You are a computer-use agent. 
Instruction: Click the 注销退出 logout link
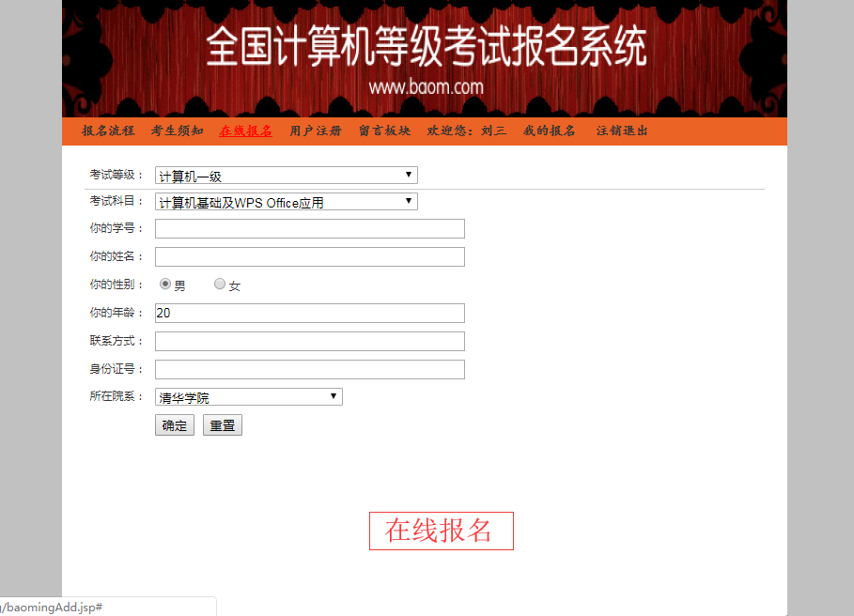pos(622,131)
